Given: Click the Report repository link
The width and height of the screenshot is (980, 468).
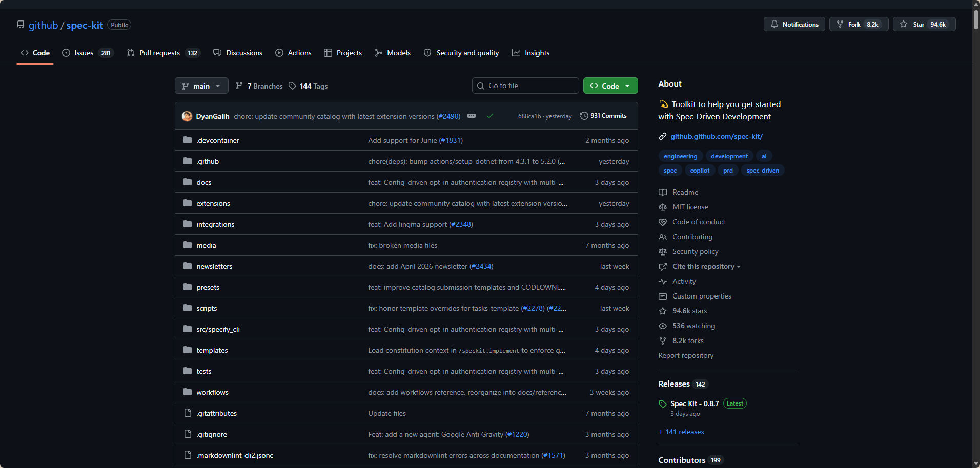Looking at the screenshot, I should [686, 355].
